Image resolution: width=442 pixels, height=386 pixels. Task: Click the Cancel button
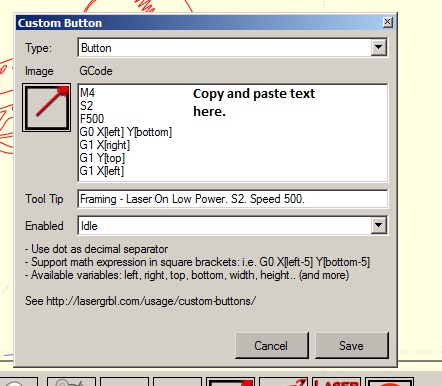pyautogui.click(x=271, y=345)
